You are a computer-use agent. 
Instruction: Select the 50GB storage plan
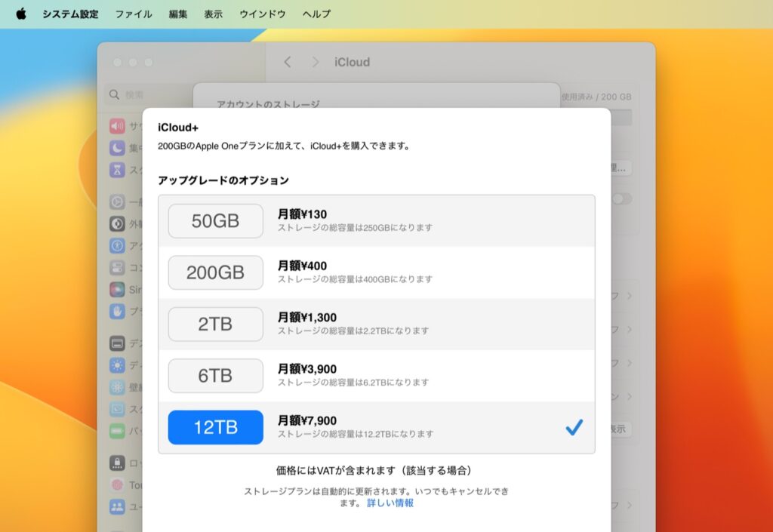click(215, 220)
